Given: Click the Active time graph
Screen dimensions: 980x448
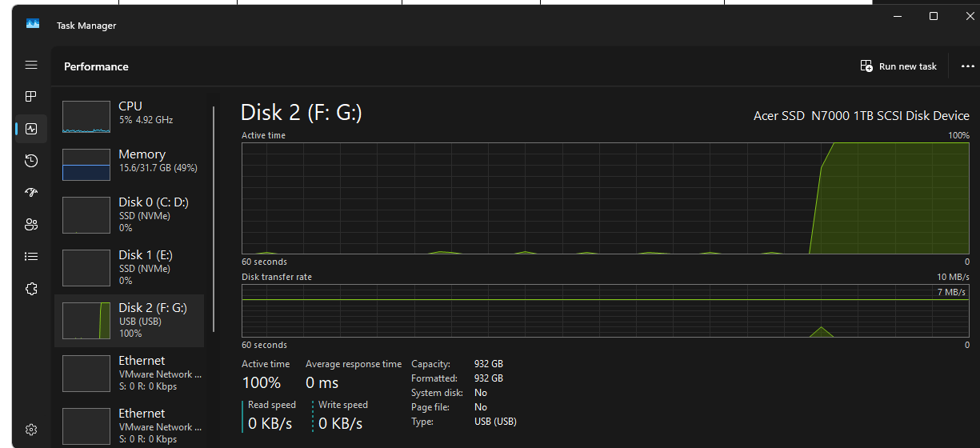Looking at the screenshot, I should (606, 198).
